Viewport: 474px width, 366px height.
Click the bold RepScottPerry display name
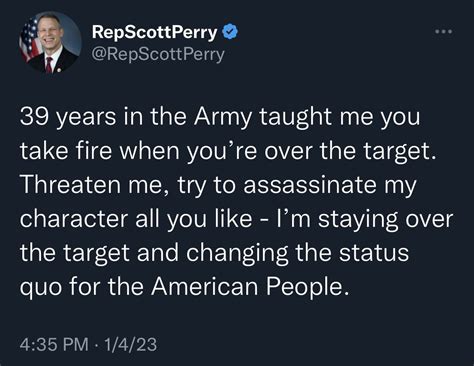tap(154, 32)
